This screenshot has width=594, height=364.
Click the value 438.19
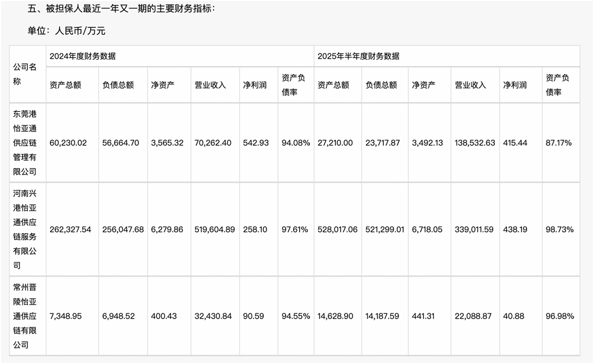pyautogui.click(x=516, y=230)
